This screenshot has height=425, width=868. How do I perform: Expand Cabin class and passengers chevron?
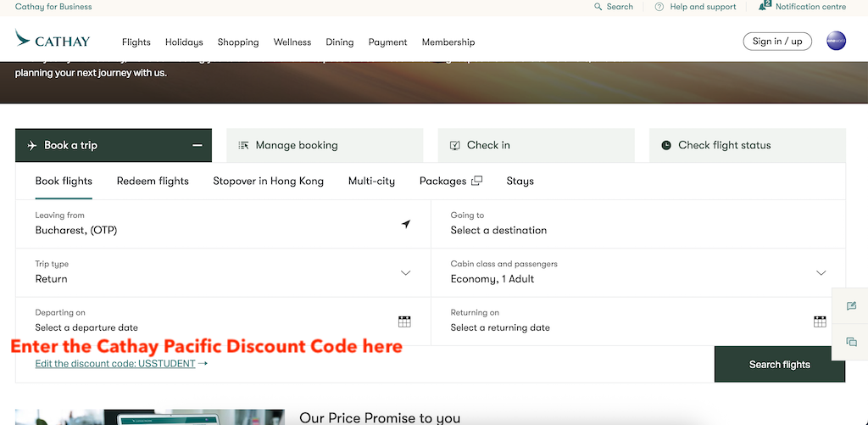point(821,272)
